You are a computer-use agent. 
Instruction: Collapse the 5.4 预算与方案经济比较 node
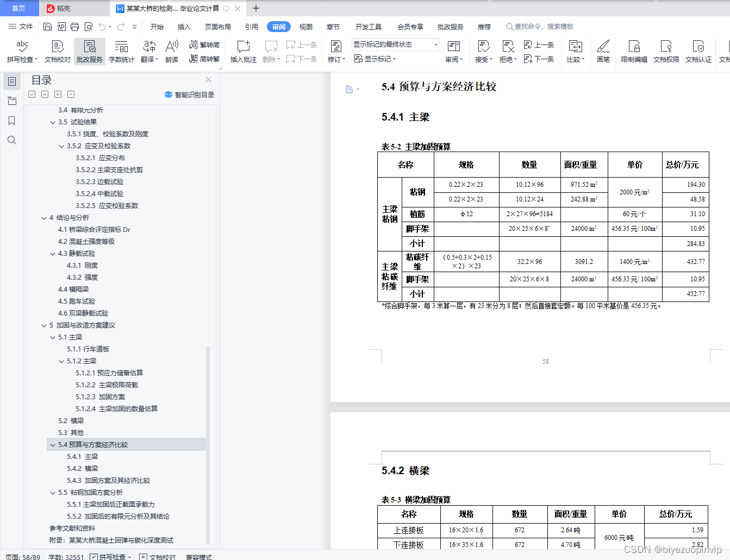[x=53, y=445]
